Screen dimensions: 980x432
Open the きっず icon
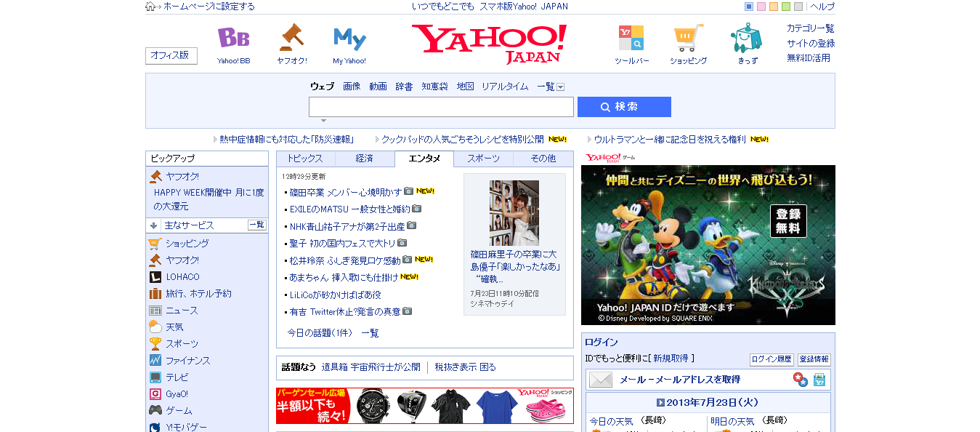[747, 38]
